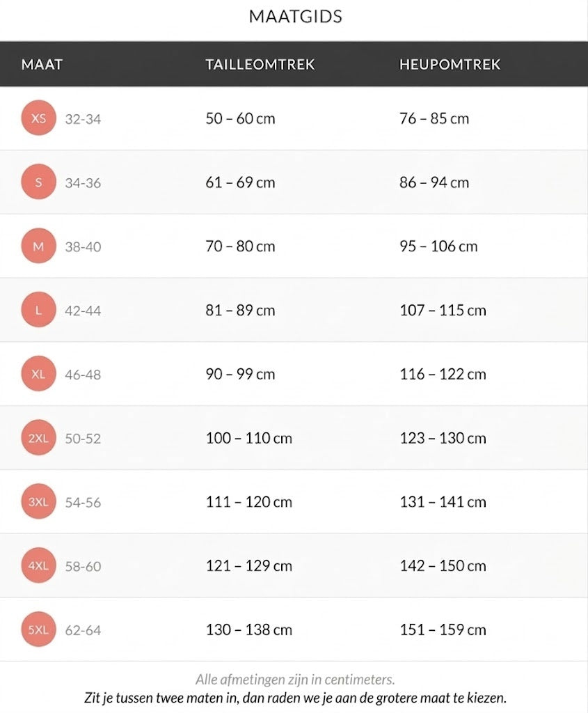Click the MAATGIDS title
This screenshot has height=713, width=588.
295,17
